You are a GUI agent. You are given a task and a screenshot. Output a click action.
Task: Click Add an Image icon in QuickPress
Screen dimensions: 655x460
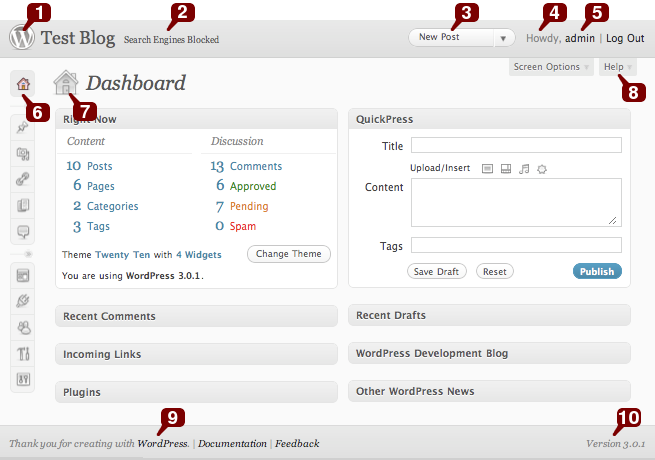point(487,169)
